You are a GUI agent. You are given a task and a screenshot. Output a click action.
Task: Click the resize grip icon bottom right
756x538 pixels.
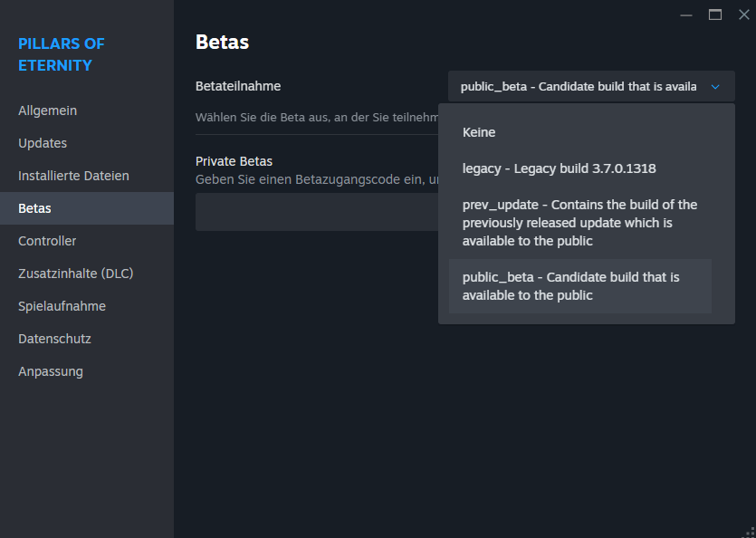749,531
